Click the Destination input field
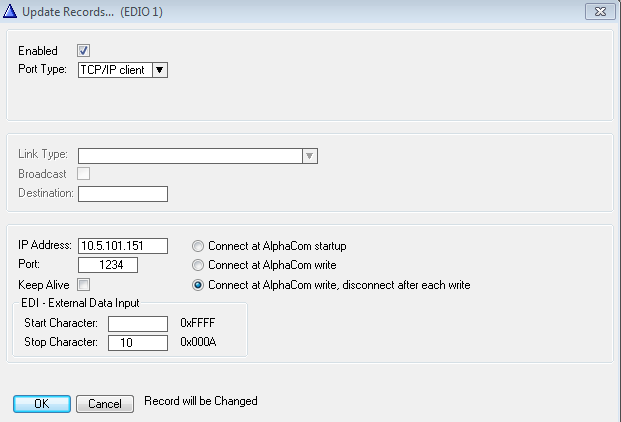The image size is (621, 422). (x=123, y=194)
